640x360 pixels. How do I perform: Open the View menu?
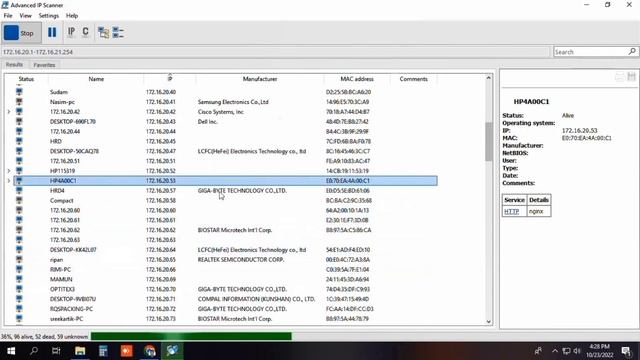(25, 16)
